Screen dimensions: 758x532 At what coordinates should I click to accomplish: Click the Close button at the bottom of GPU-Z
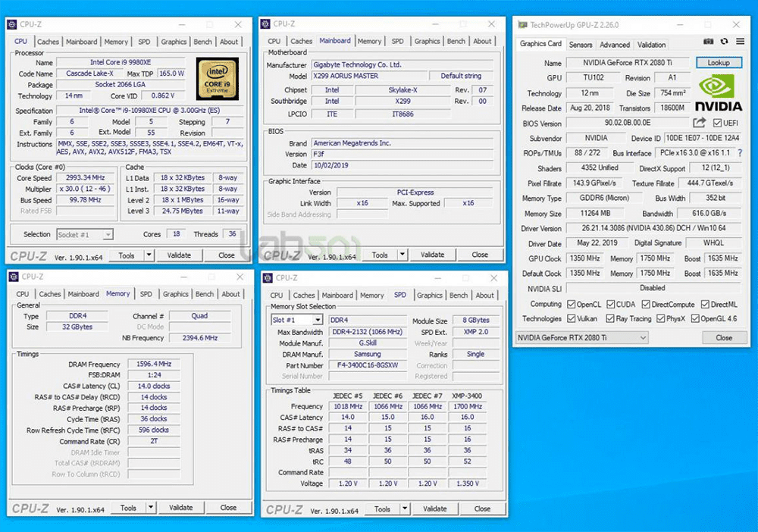(724, 338)
